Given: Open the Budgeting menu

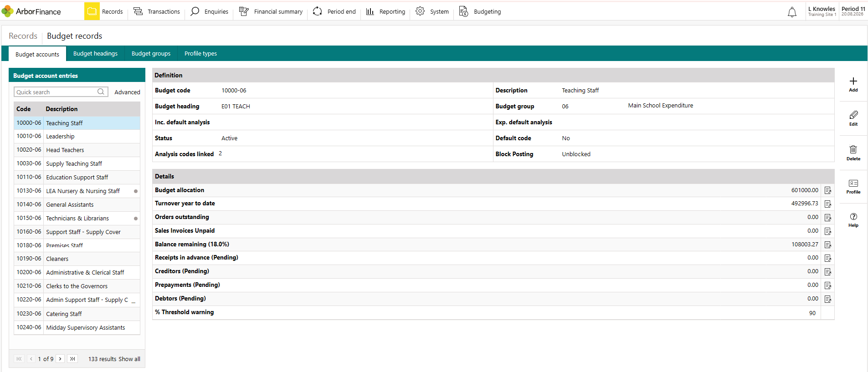Looking at the screenshot, I should [480, 11].
